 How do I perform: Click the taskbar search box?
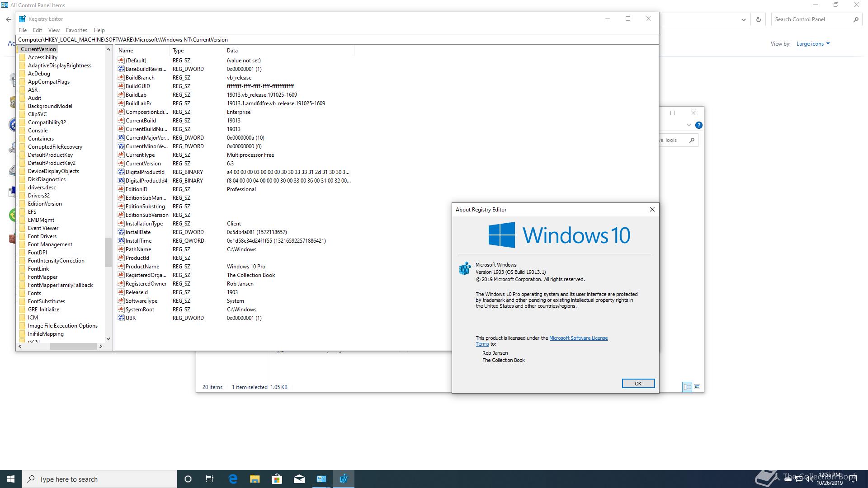coord(99,479)
